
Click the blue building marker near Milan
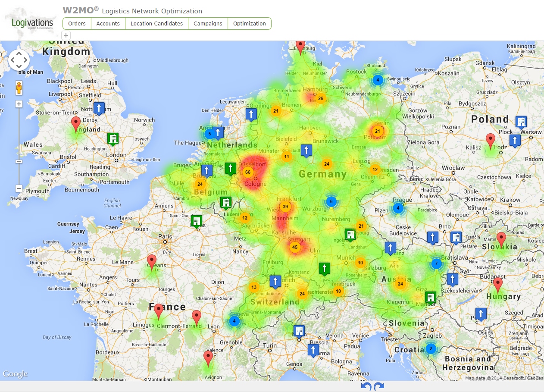pyautogui.click(x=299, y=331)
